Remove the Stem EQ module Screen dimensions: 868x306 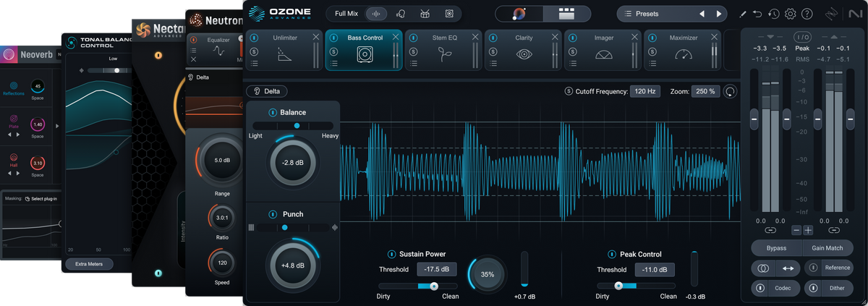475,37
